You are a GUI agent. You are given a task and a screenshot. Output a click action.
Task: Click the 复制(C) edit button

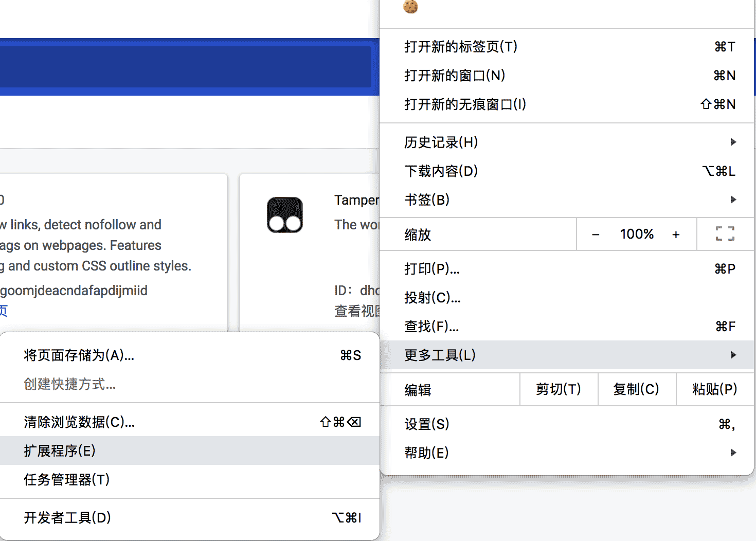[x=637, y=389]
